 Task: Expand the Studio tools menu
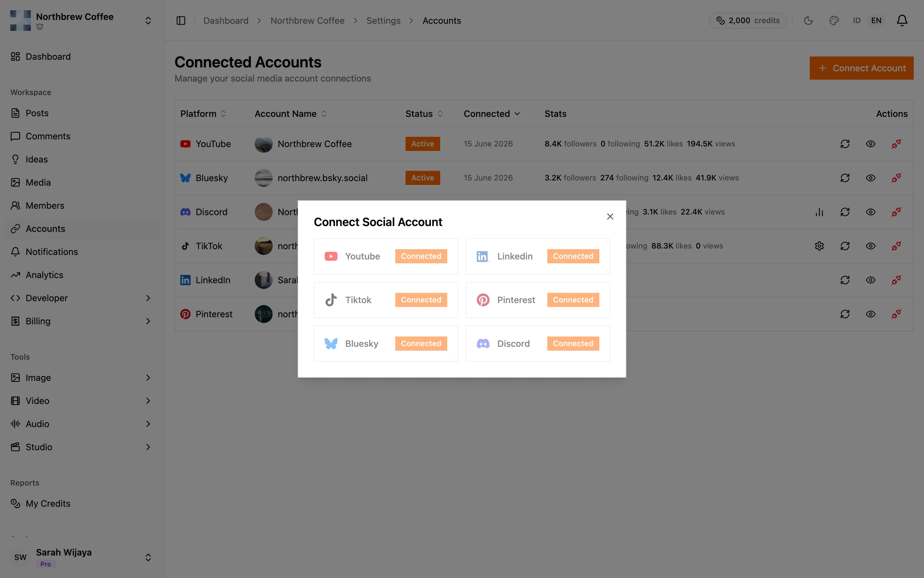(x=81, y=447)
